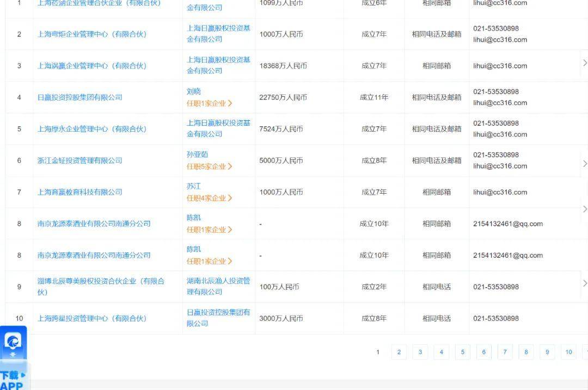
Task: Click 成立8年 in row 10
Action: 374,318
